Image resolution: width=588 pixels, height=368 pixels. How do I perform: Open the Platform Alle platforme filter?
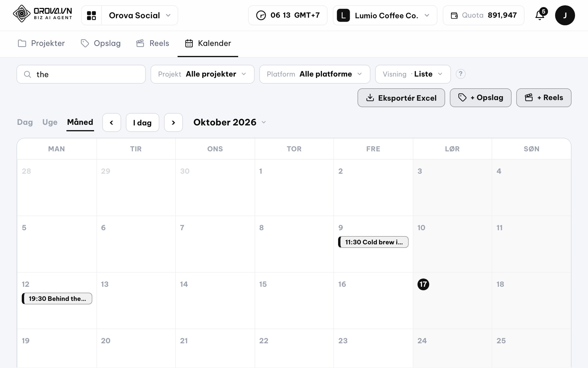[315, 74]
